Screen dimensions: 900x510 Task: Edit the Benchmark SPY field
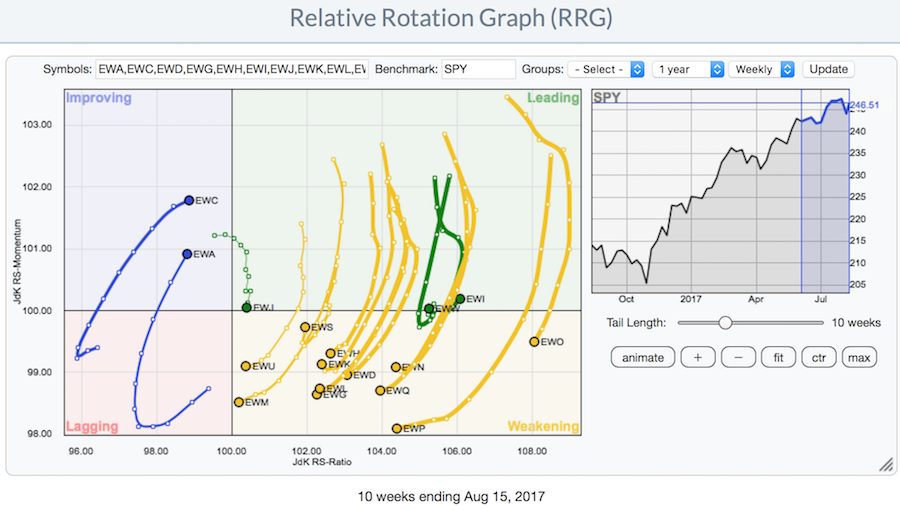pos(478,69)
